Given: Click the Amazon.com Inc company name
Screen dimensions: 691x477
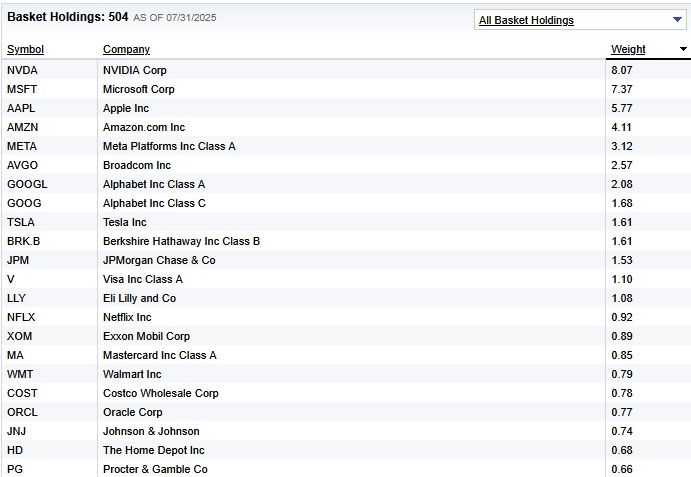Looking at the screenshot, I should 144,127.
